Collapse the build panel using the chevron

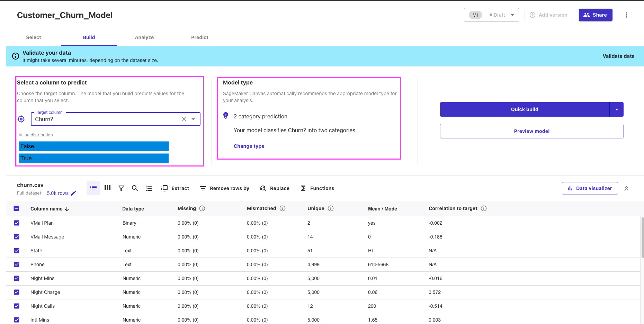(x=627, y=188)
